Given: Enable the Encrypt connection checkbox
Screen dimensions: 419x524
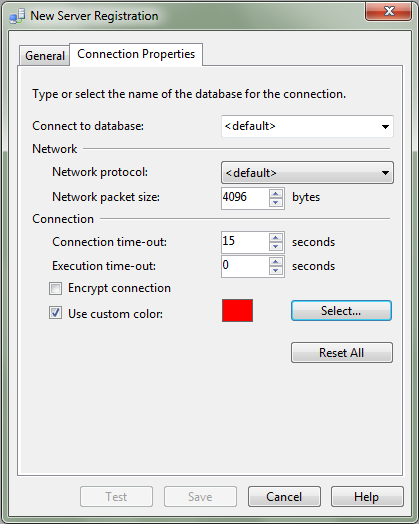Looking at the screenshot, I should point(55,288).
